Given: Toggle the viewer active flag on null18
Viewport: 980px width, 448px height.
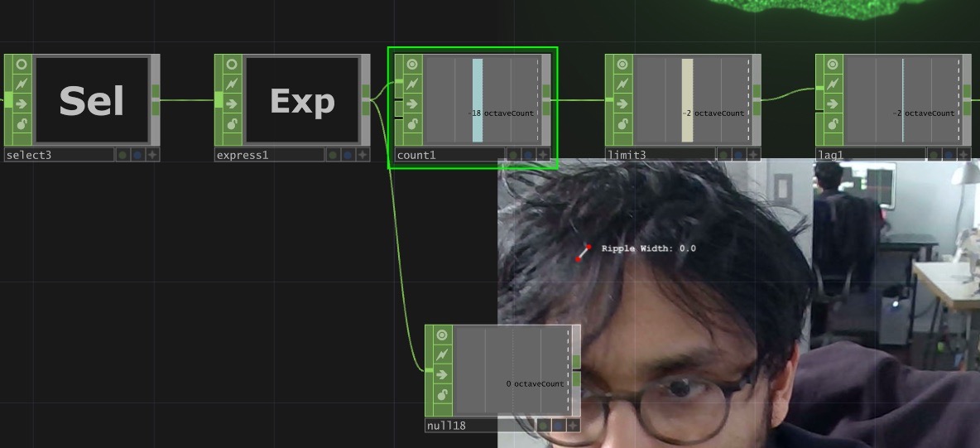Looking at the screenshot, I should [x=442, y=335].
